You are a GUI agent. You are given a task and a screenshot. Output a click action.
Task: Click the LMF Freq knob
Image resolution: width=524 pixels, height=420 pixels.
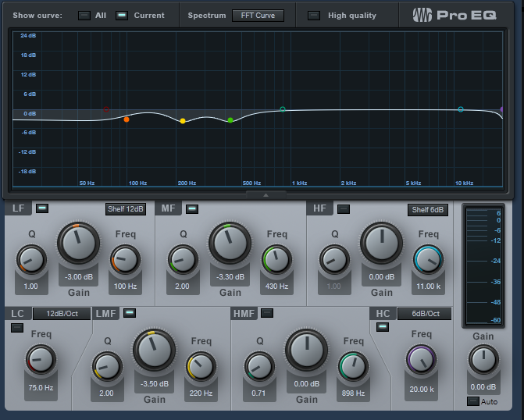tap(201, 367)
